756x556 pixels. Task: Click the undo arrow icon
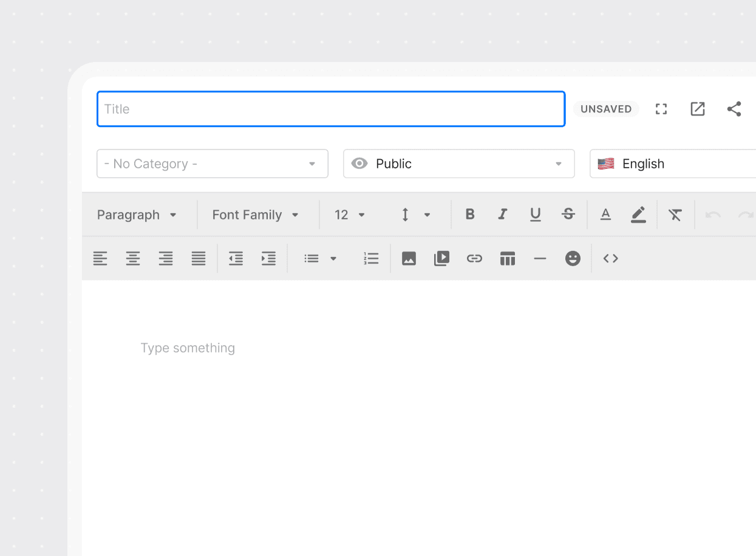713,215
